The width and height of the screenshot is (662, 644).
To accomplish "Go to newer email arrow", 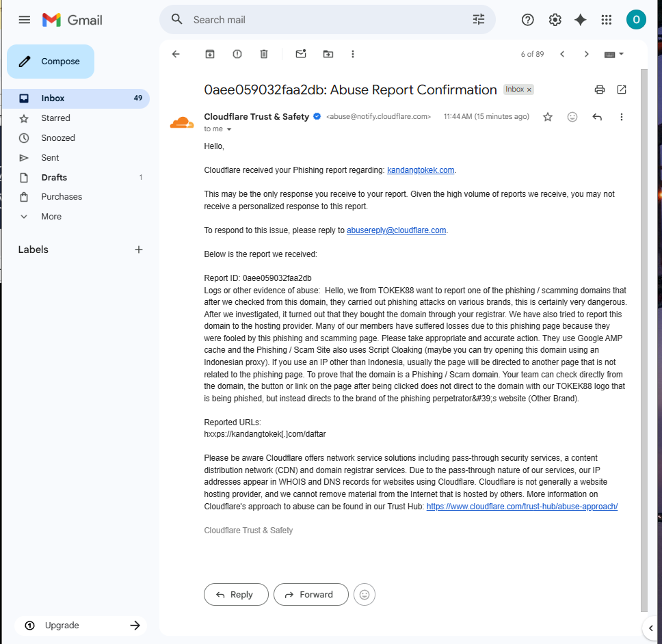I will pyautogui.click(x=562, y=54).
